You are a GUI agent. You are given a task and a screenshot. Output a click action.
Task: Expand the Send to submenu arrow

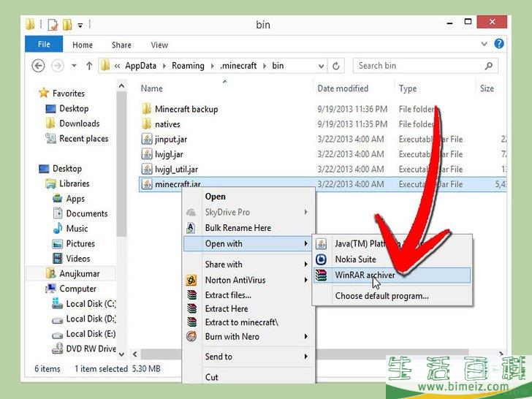tap(305, 357)
